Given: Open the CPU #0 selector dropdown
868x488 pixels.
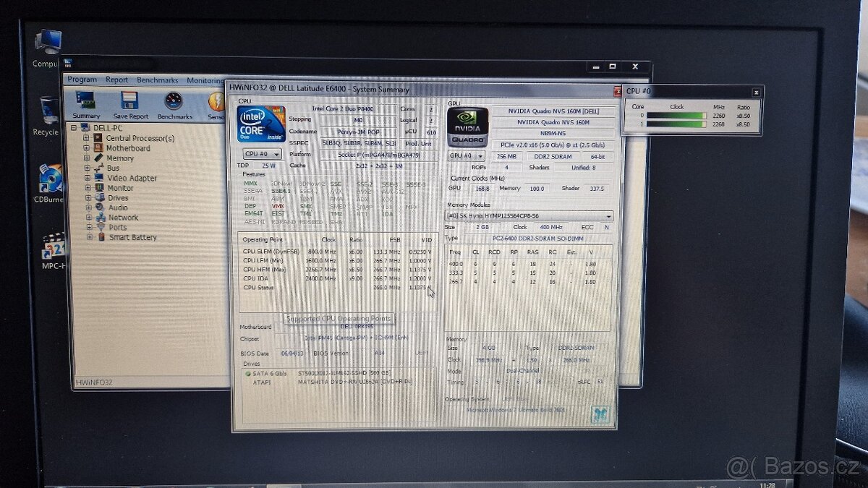Looking at the screenshot, I should pos(278,154).
